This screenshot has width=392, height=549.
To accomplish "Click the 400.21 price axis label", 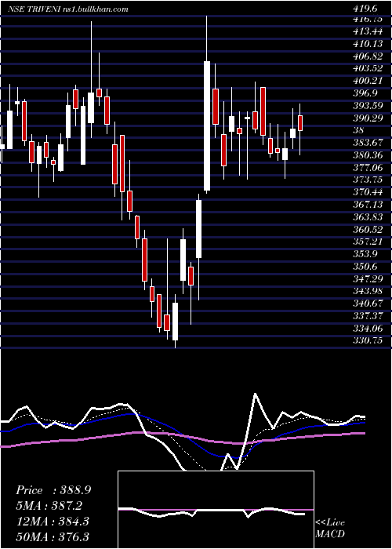I will 368,82.
